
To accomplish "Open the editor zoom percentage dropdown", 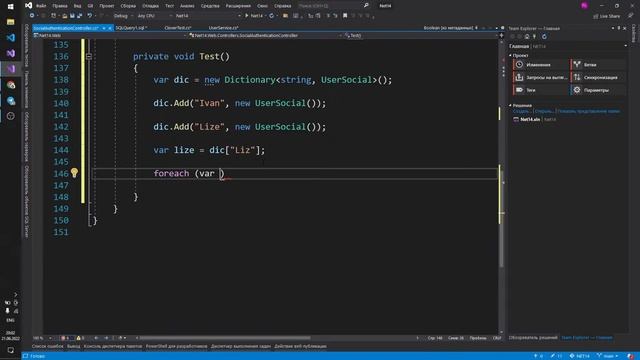I will coord(42,338).
